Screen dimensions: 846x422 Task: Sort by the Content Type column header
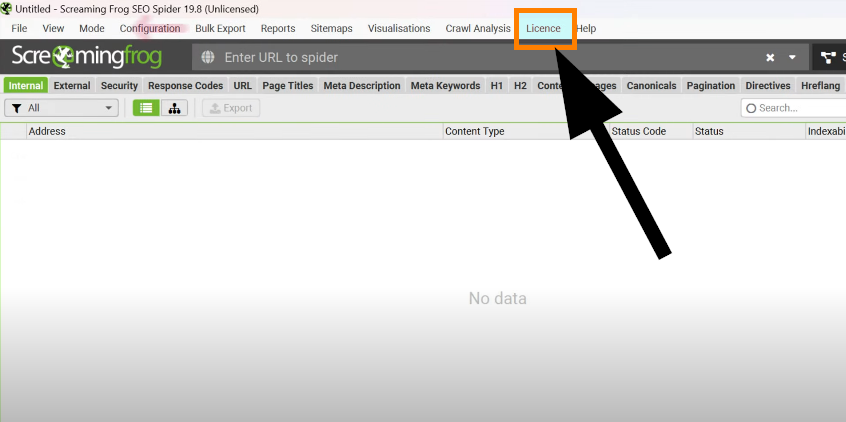coord(527,131)
